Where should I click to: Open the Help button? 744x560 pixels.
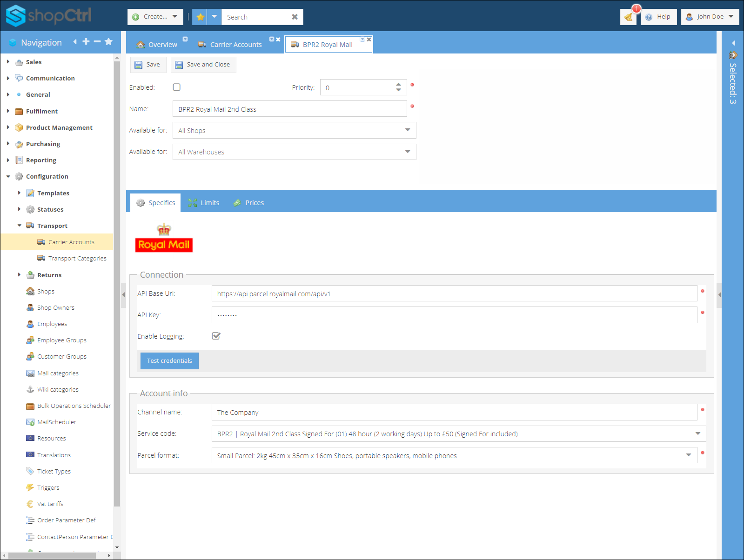click(x=658, y=17)
